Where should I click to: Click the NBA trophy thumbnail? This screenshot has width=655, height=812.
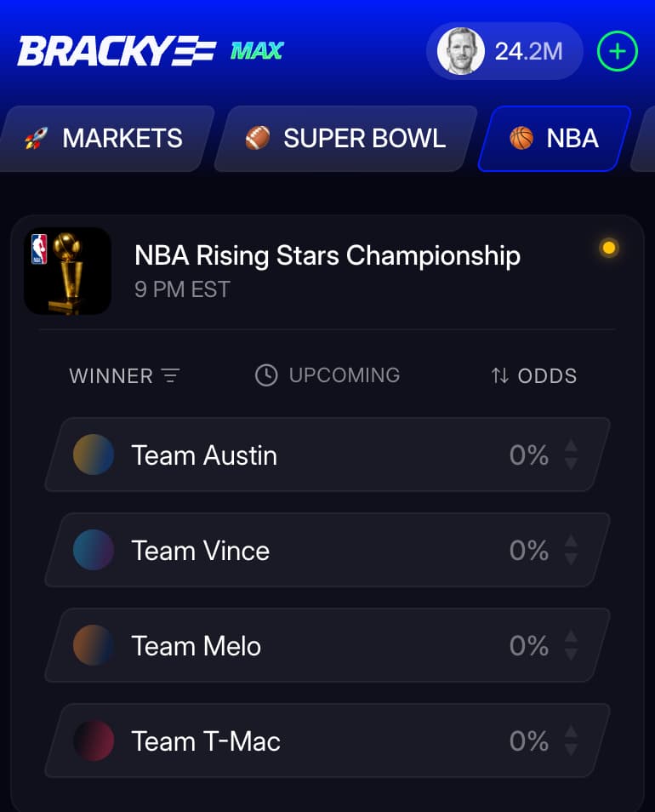pyautogui.click(x=68, y=271)
